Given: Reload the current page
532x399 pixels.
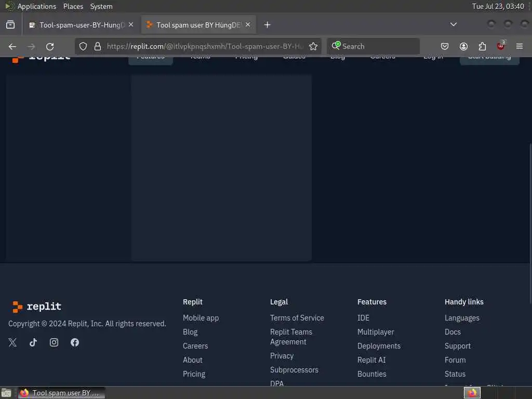Looking at the screenshot, I should tap(50, 46).
